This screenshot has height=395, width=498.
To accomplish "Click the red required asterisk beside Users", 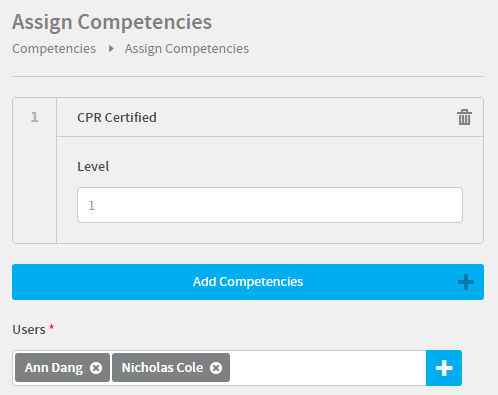I will [52, 327].
